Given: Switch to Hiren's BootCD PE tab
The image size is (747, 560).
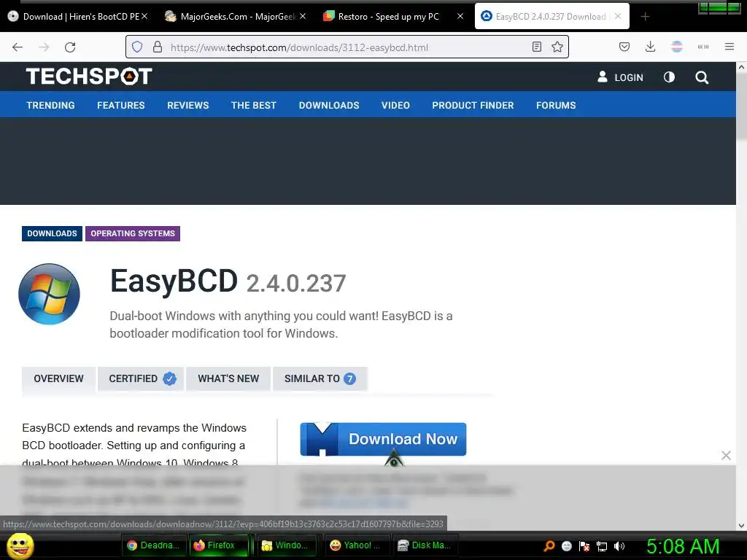Looking at the screenshot, I should pos(77,16).
